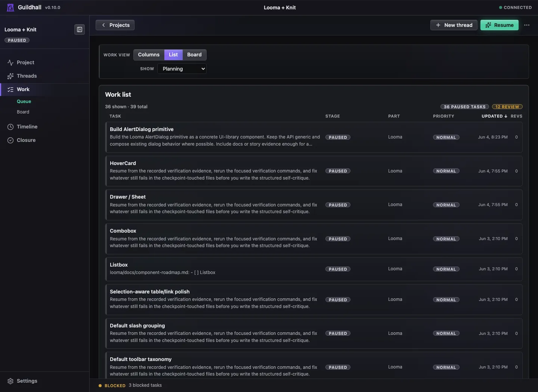This screenshot has width=538, height=392.
Task: Click the 3 blocked tasks status text
Action: pyautogui.click(x=145, y=385)
